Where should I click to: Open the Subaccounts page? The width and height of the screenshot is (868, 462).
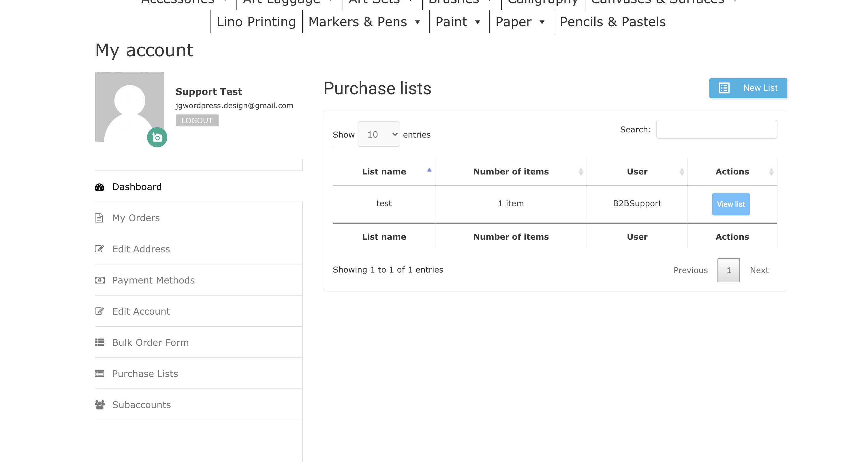(x=142, y=405)
